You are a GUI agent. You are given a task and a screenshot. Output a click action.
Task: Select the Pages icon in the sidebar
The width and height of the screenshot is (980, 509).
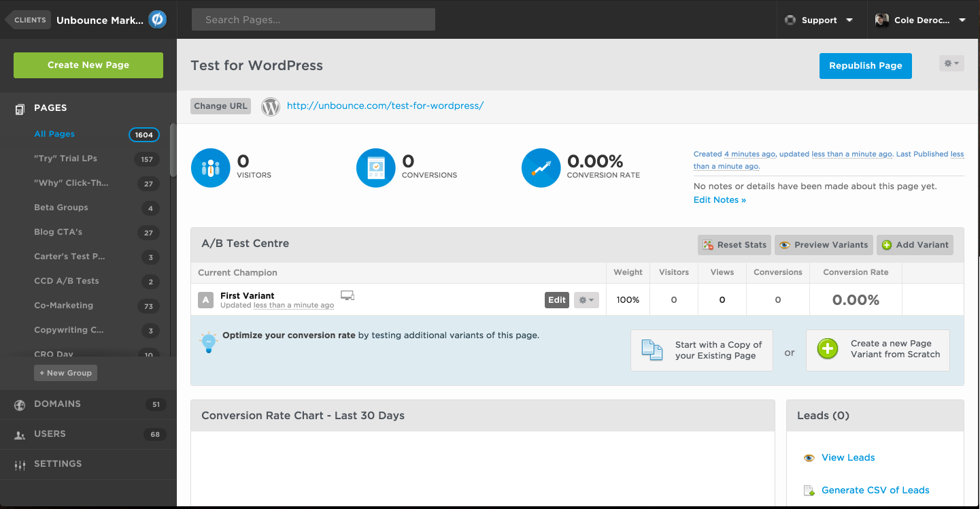(x=18, y=108)
